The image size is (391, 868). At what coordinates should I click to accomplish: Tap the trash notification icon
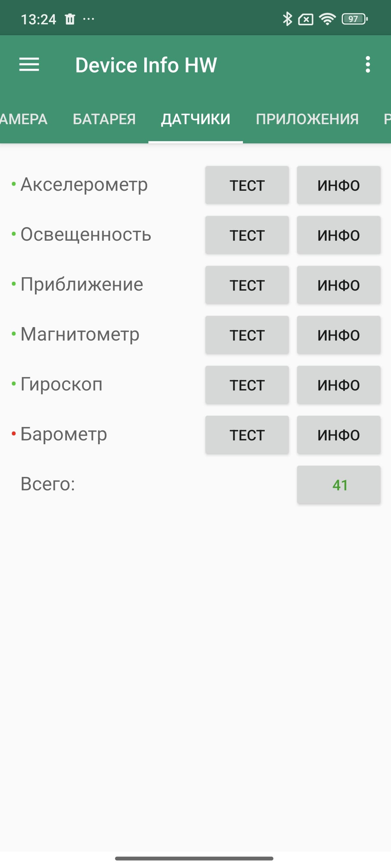70,19
